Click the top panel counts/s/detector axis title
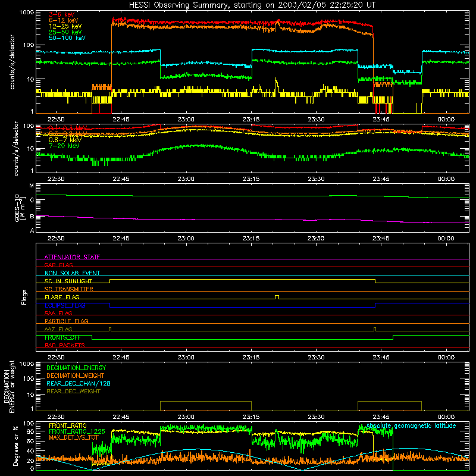Viewport: 476px width, 476px height. (x=12, y=62)
